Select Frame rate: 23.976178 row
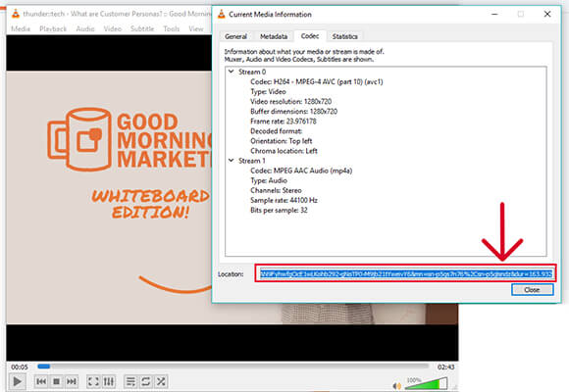The image size is (569, 392). (x=284, y=122)
